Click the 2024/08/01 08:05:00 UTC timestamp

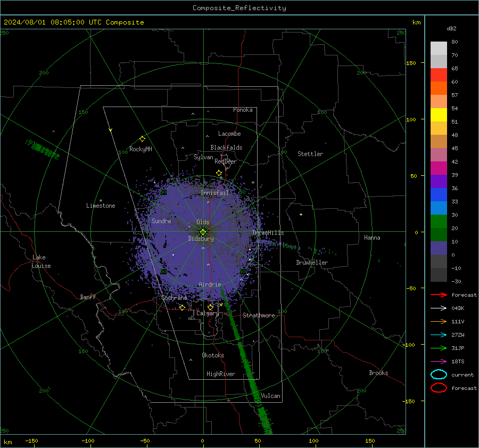pos(73,22)
